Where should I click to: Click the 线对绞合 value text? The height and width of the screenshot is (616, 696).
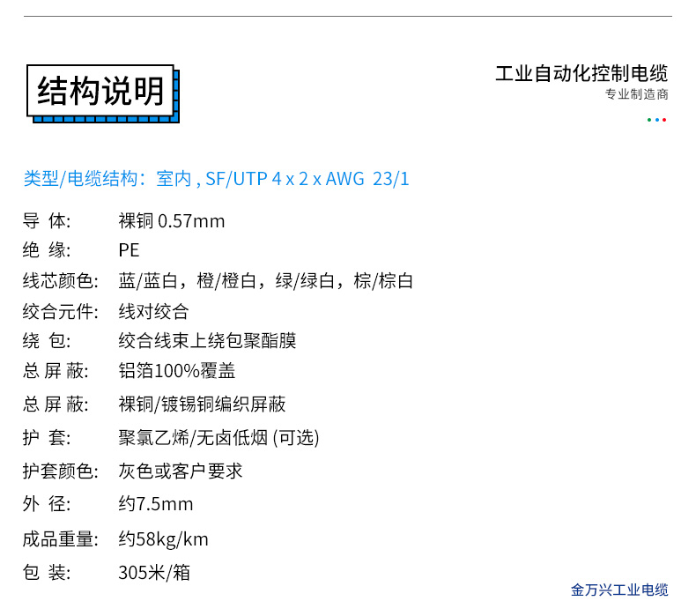coord(153,311)
